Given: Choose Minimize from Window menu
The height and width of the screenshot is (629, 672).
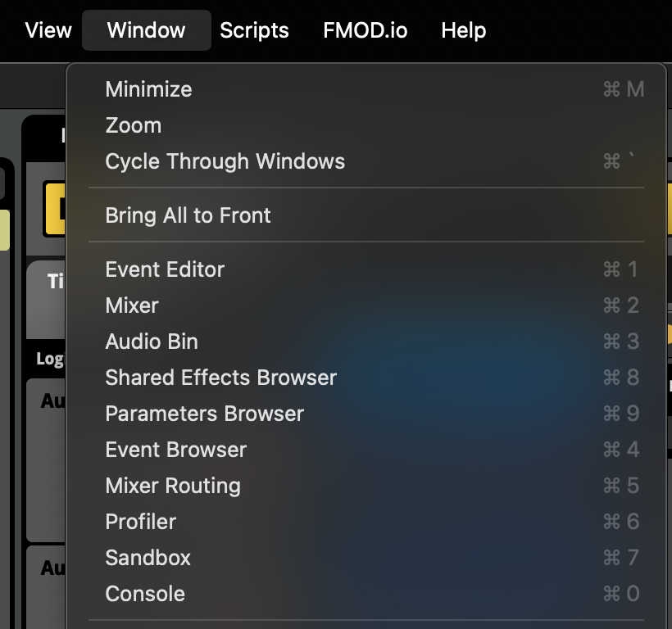Looking at the screenshot, I should tap(148, 89).
